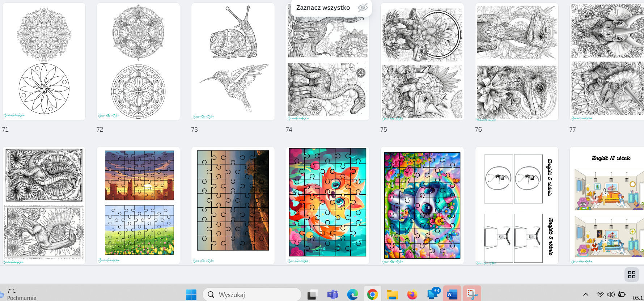Screen dimensions: 644x301
Task: Select the colorful fox puzzle page thumbnail
Action: click(327, 205)
